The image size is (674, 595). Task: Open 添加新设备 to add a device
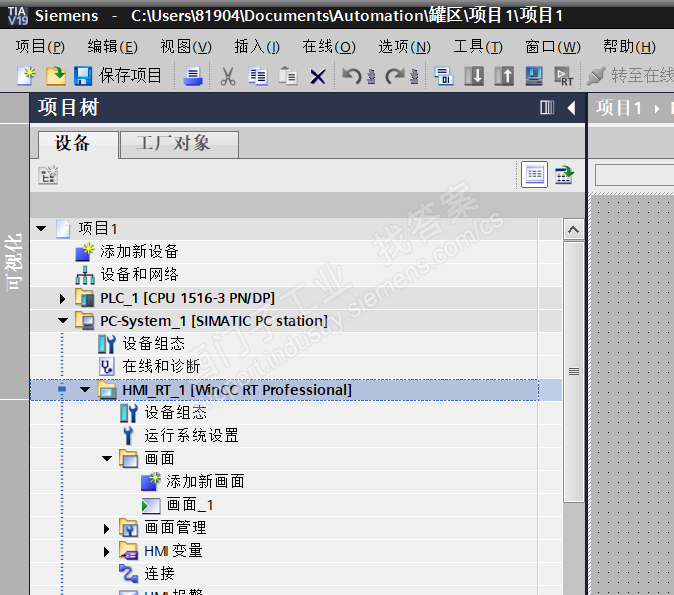(139, 251)
